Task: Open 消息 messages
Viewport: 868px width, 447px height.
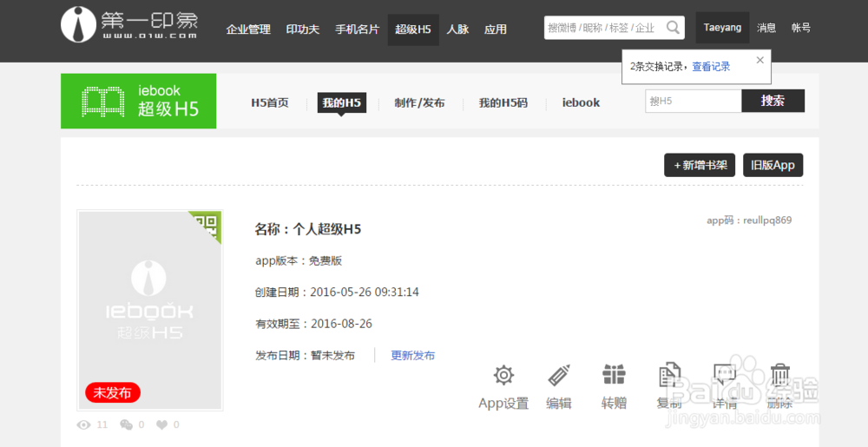Action: pos(766,28)
